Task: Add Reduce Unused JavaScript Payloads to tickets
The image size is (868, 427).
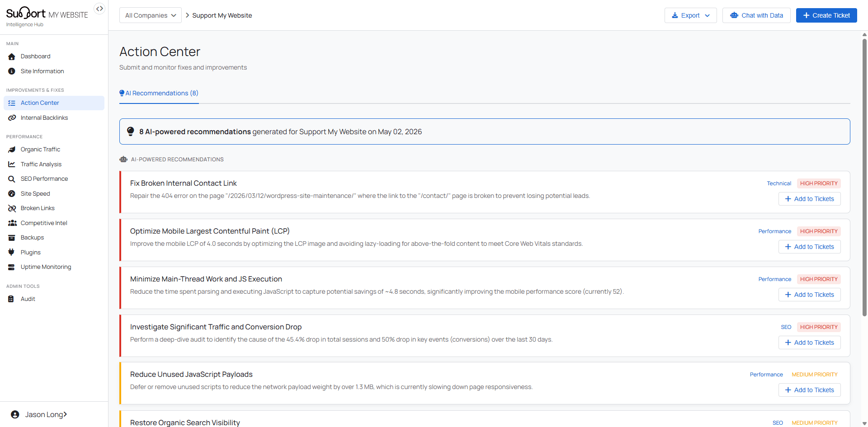Action: [809, 390]
